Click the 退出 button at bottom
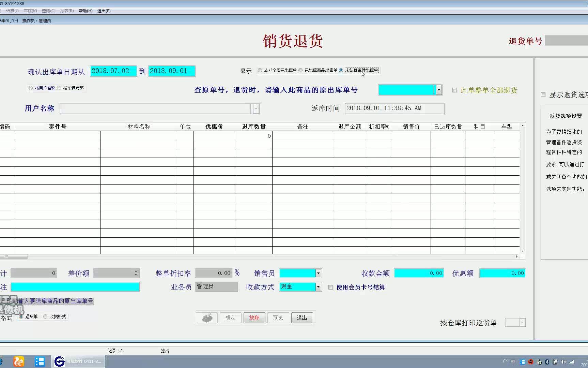Viewport: 588px width, 368px height. pos(302,318)
